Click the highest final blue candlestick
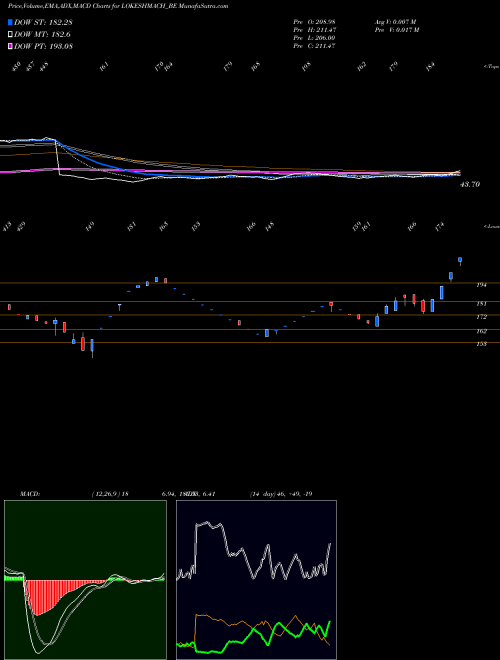Viewport: 500px width, 660px height. pyautogui.click(x=460, y=261)
